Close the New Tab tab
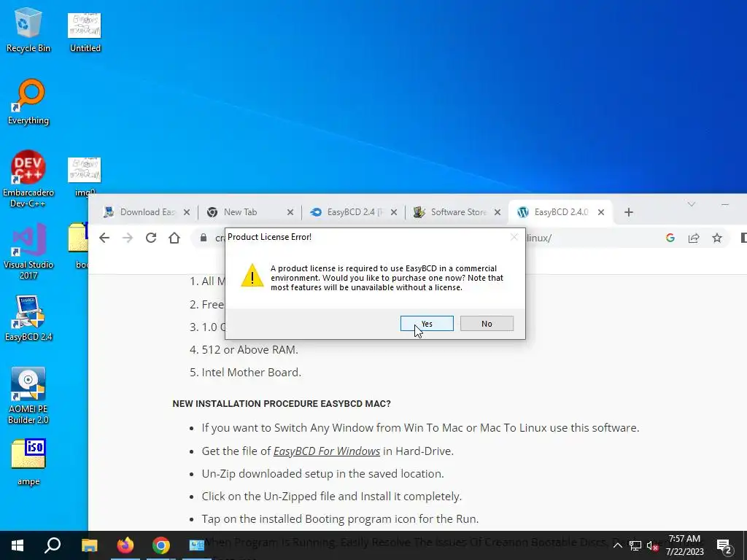This screenshot has height=560, width=747. click(x=290, y=212)
